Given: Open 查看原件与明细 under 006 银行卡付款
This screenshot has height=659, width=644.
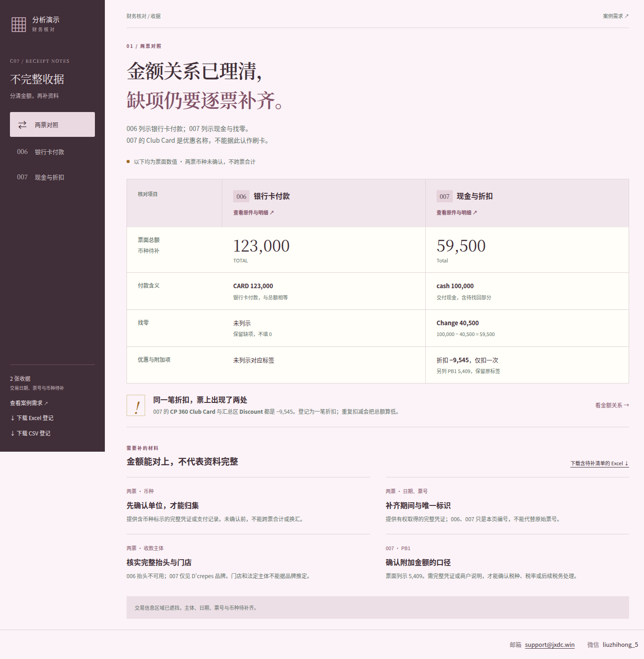Looking at the screenshot, I should coord(254,213).
